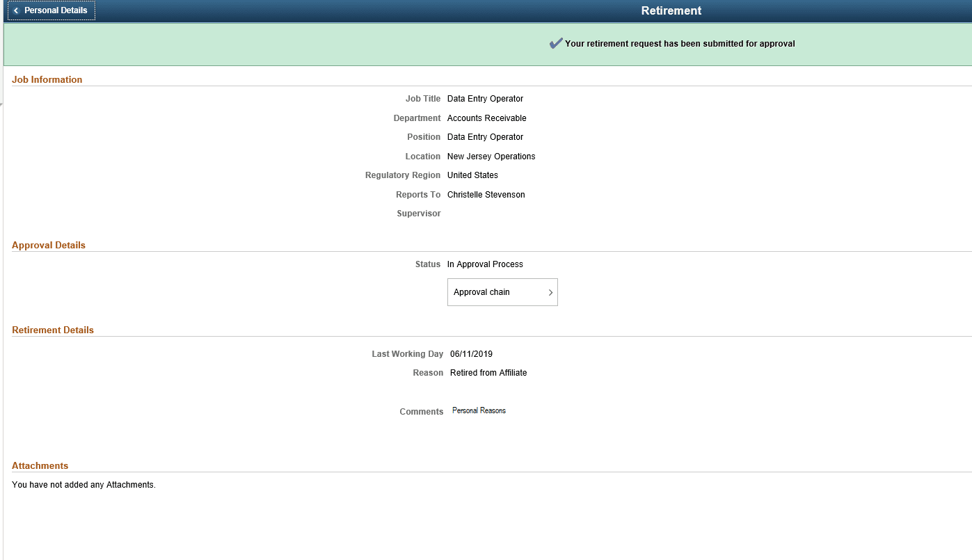Open the Approval chain row
The height and width of the screenshot is (560, 972).
coord(502,292)
